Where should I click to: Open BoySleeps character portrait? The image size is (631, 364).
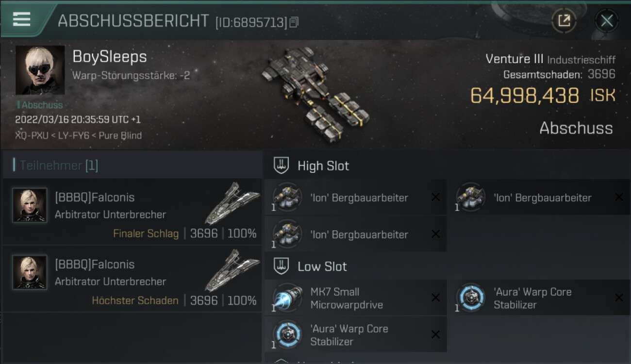[40, 70]
